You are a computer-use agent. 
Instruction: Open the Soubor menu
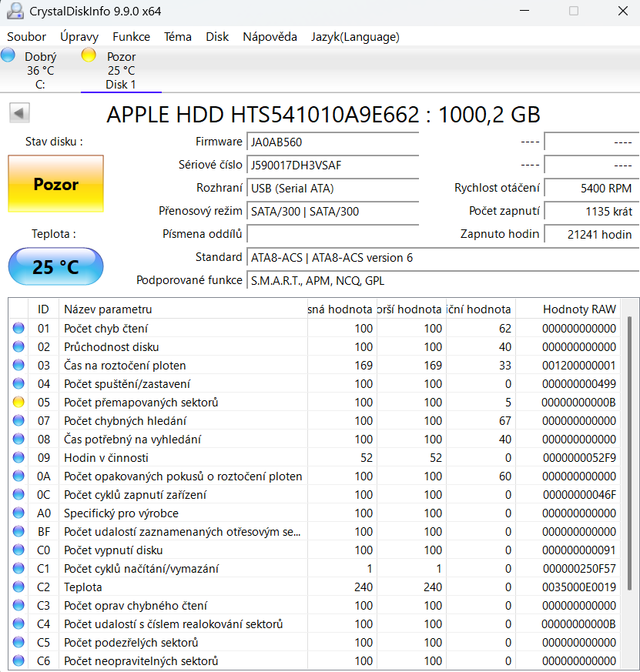[27, 37]
